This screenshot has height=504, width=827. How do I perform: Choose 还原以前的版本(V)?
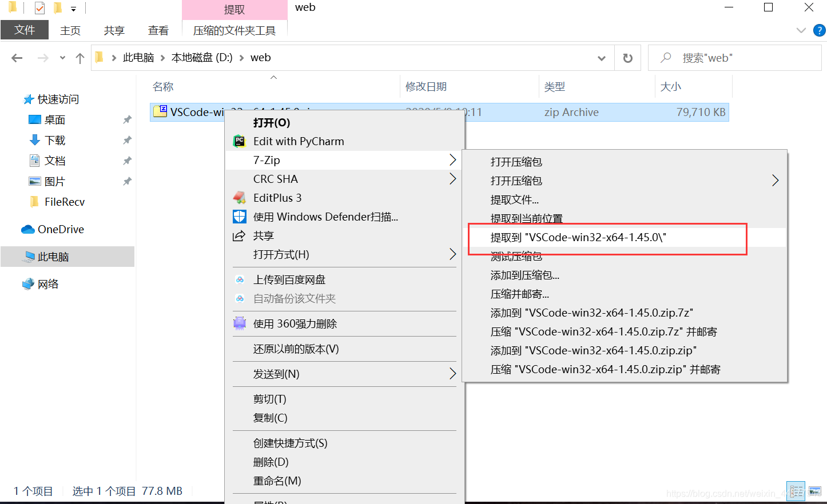tap(345, 349)
